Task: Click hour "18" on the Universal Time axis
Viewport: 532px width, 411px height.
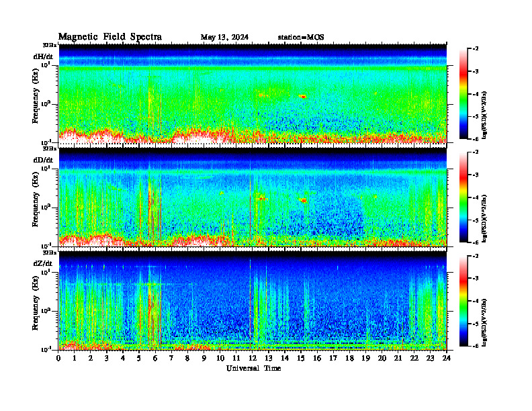Action: point(349,358)
